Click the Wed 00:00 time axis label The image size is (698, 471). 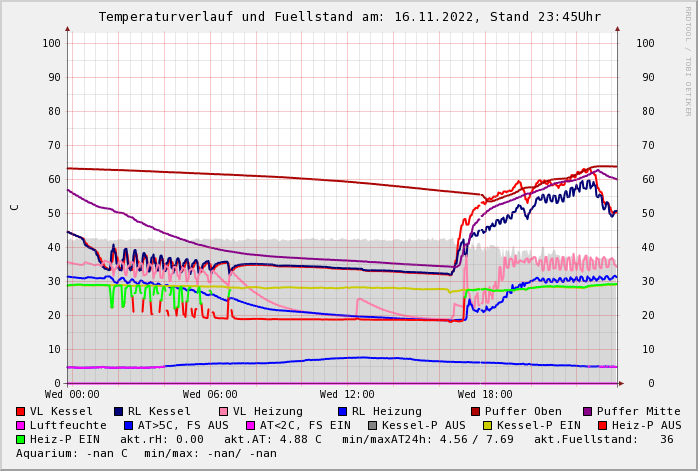point(72,395)
